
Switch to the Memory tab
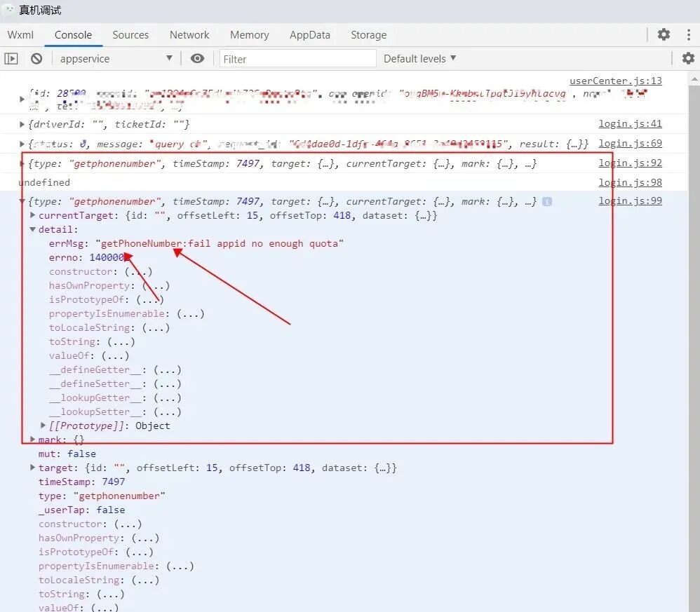click(x=250, y=35)
